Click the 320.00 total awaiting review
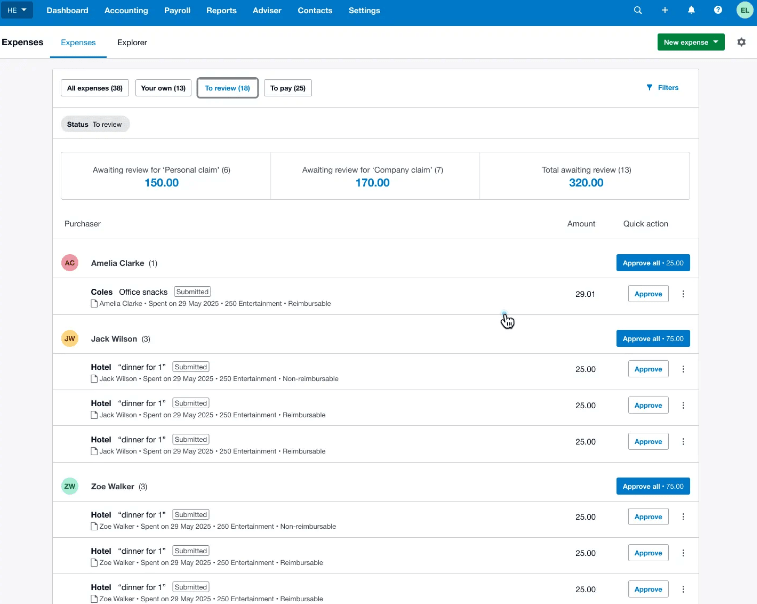 point(586,183)
